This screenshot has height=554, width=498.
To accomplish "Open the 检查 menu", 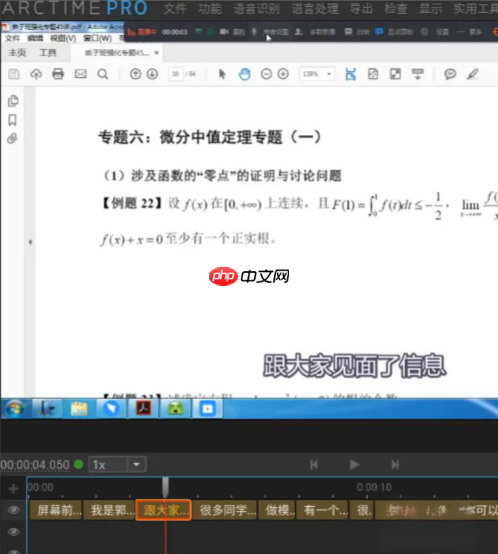I will [x=396, y=8].
